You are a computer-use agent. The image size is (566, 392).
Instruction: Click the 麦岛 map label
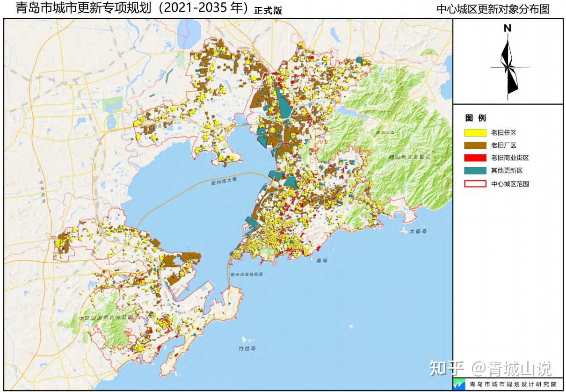[x=322, y=260]
